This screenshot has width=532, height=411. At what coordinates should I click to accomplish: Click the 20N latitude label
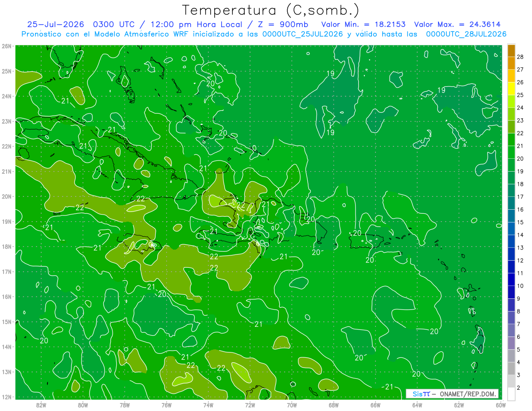[7, 196]
